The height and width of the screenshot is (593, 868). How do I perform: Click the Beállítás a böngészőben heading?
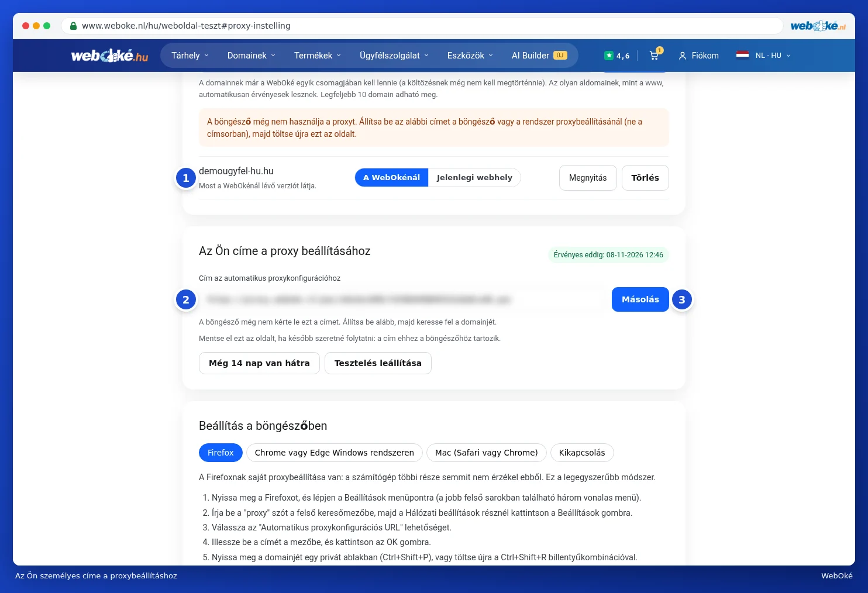tap(263, 426)
